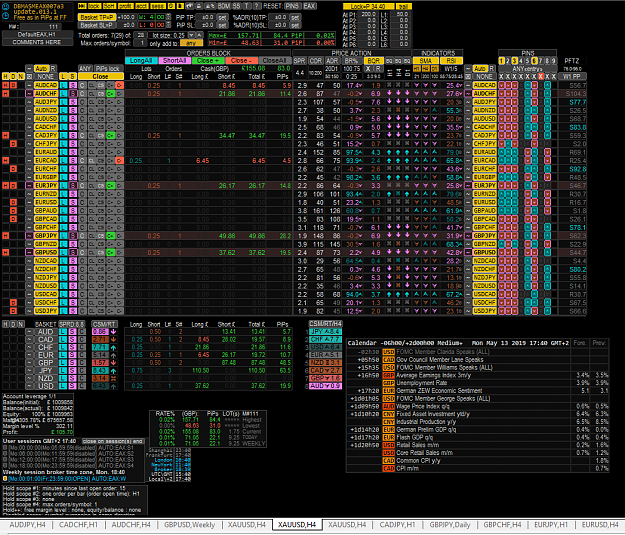Click the NZDUSD symbol button in left list
This screenshot has height=535, width=625.
tap(46, 286)
